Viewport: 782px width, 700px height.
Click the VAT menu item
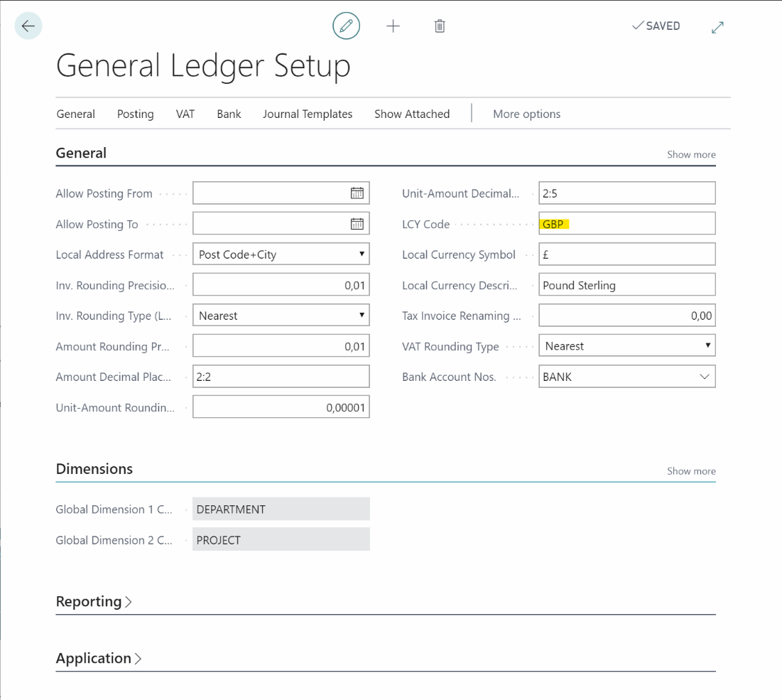tap(185, 114)
